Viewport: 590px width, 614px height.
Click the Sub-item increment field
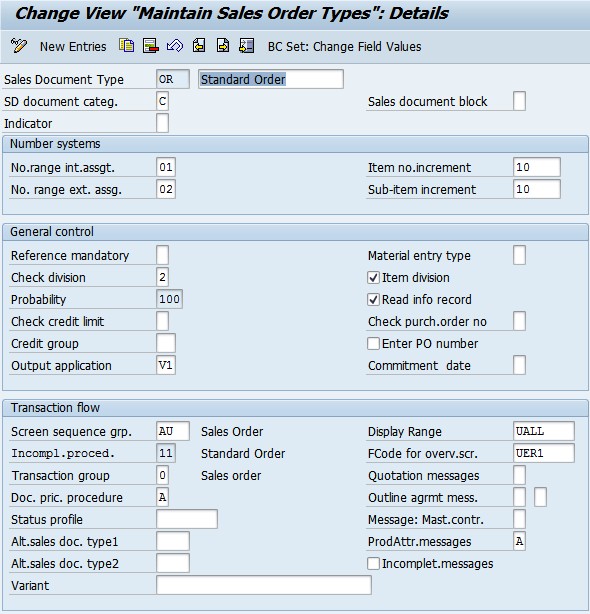point(537,189)
